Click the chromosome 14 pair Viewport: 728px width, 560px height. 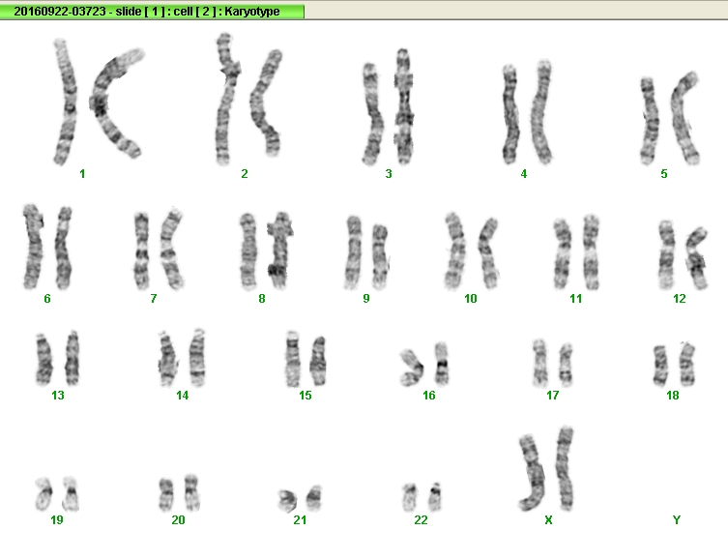click(x=182, y=358)
